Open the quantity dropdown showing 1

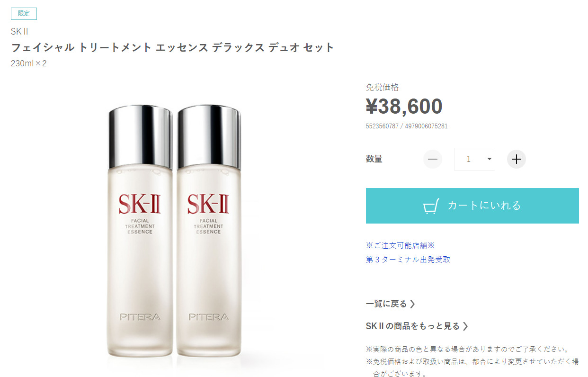click(x=474, y=159)
